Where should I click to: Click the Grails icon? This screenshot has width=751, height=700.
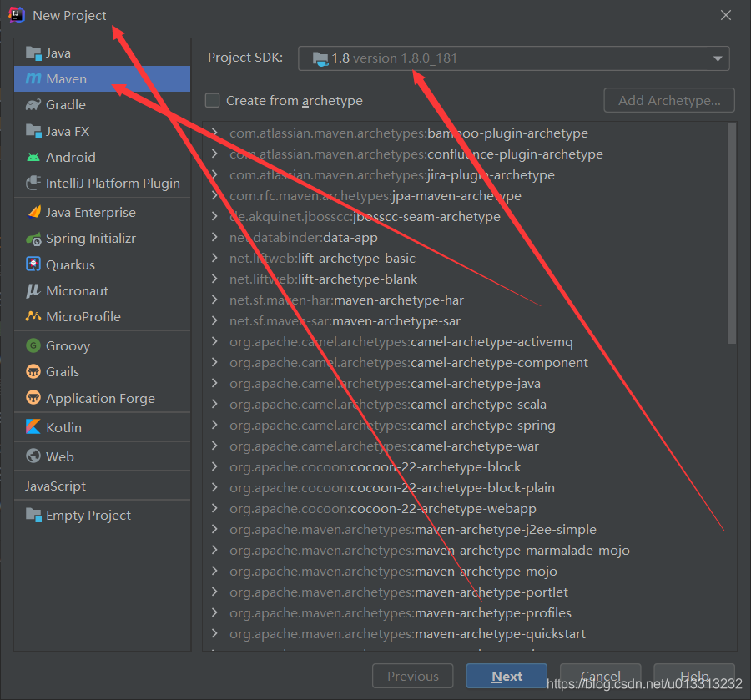[x=33, y=371]
